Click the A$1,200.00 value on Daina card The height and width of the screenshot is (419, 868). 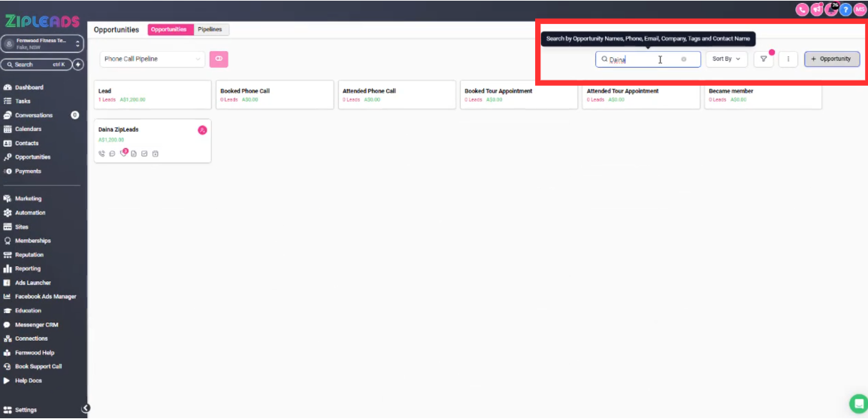click(111, 140)
